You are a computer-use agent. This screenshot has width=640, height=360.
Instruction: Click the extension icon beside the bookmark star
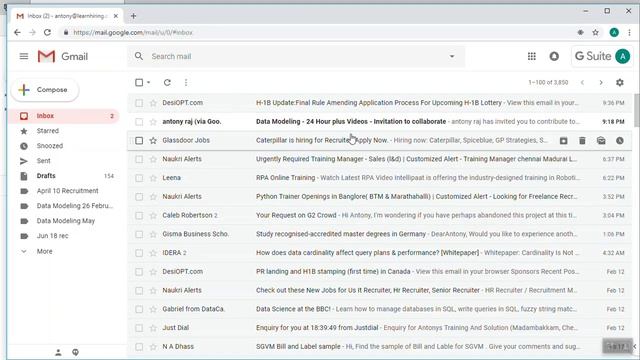580,32
